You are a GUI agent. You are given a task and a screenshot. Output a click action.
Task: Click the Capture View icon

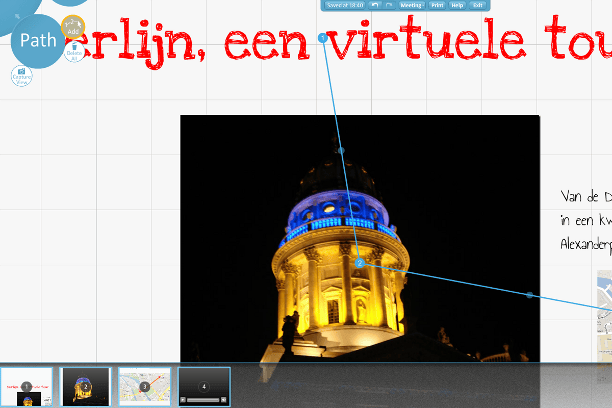click(x=22, y=76)
